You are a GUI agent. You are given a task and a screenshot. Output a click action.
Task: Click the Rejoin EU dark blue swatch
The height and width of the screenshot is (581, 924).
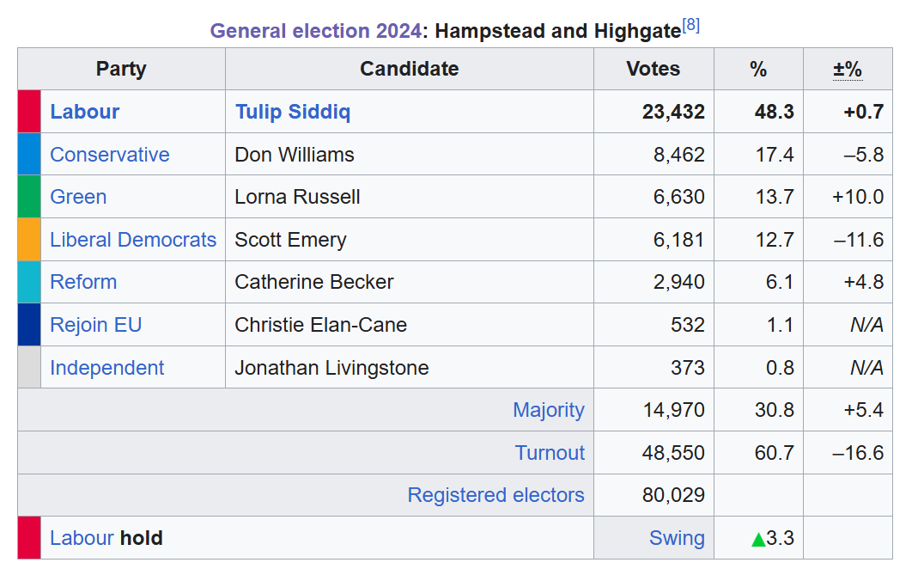pos(29,325)
